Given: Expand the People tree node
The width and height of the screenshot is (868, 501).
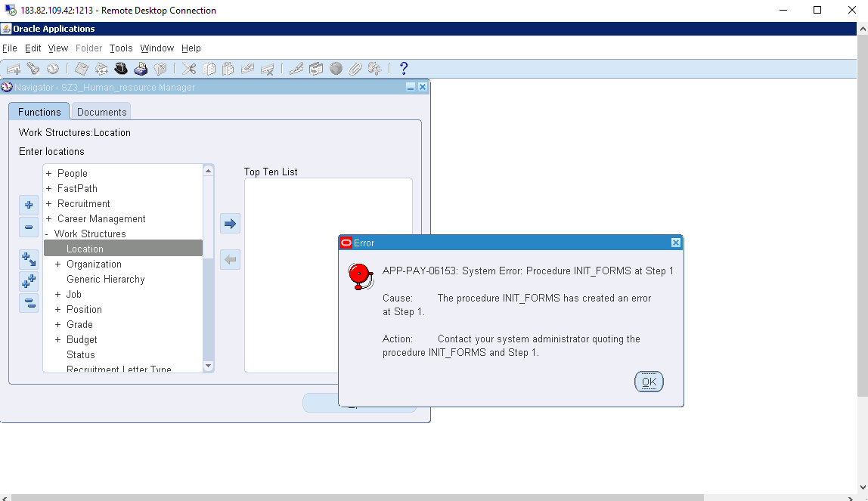Looking at the screenshot, I should (48, 174).
